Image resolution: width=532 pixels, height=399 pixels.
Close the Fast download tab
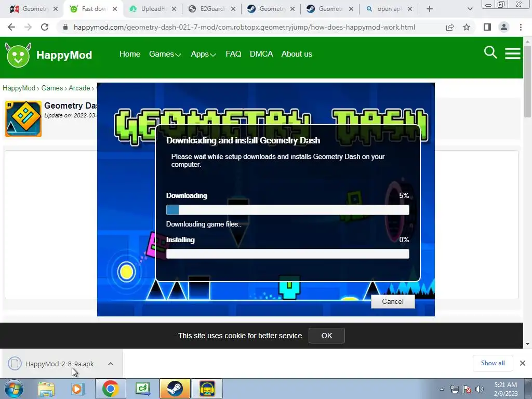[x=115, y=9]
